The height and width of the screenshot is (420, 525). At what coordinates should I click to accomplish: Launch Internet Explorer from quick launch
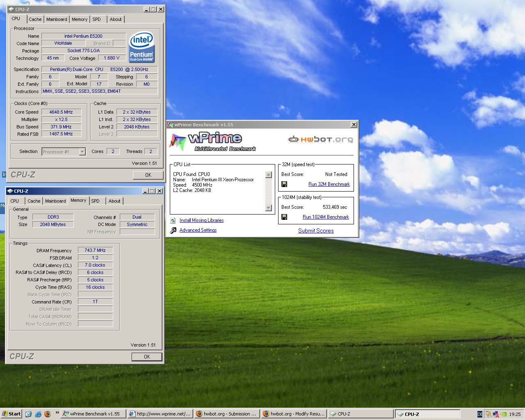(x=38, y=414)
